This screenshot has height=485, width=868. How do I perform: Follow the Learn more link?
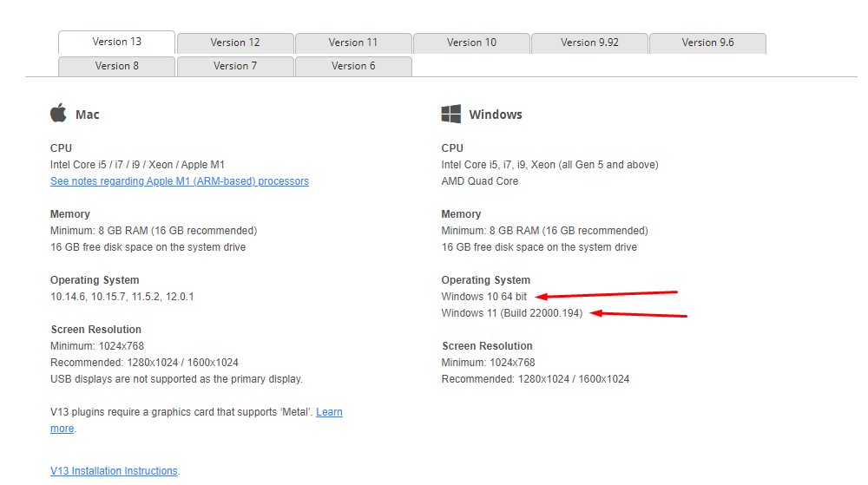329,412
